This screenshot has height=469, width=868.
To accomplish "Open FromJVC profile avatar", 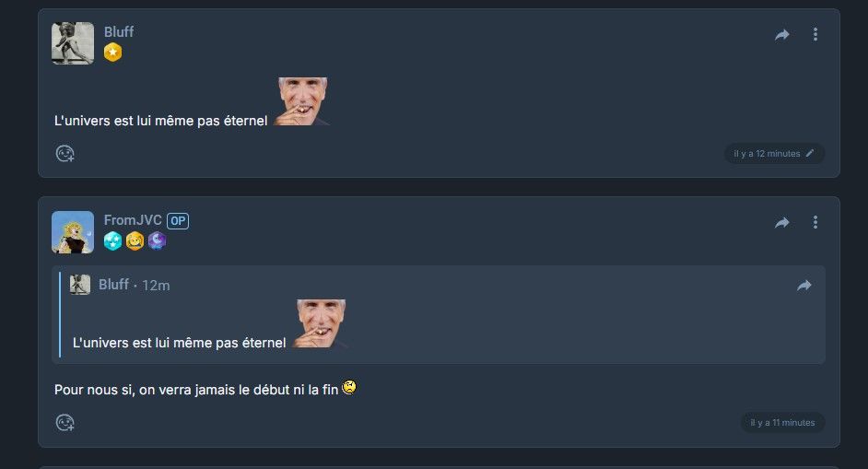I will (x=73, y=232).
